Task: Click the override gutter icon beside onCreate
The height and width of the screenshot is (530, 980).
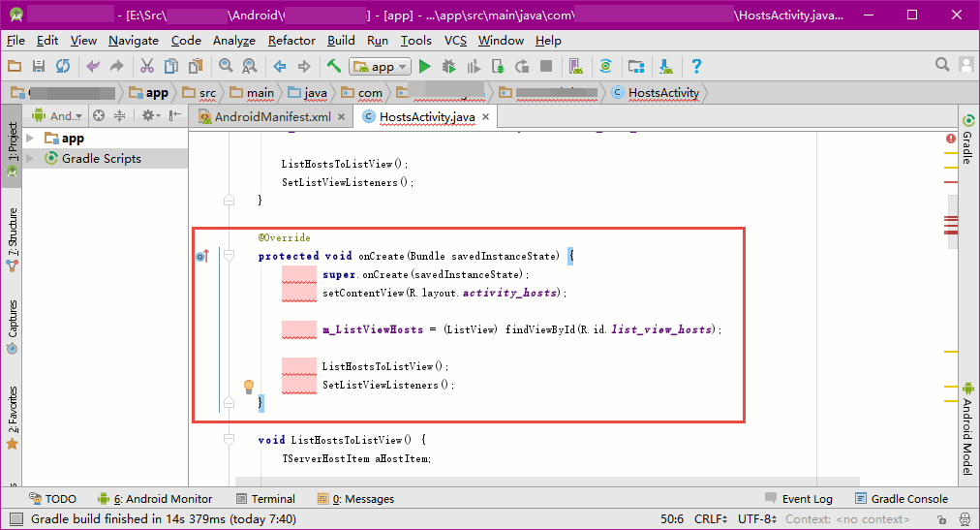Action: click(x=201, y=256)
